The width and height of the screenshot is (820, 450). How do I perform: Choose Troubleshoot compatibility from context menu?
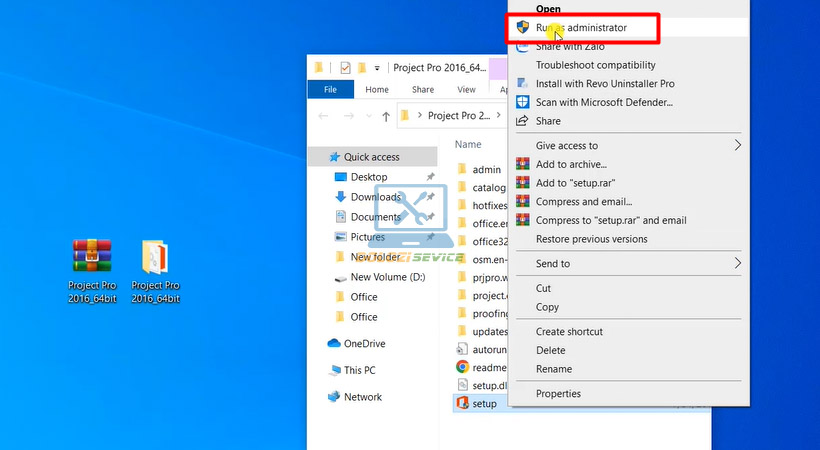pyautogui.click(x=595, y=65)
